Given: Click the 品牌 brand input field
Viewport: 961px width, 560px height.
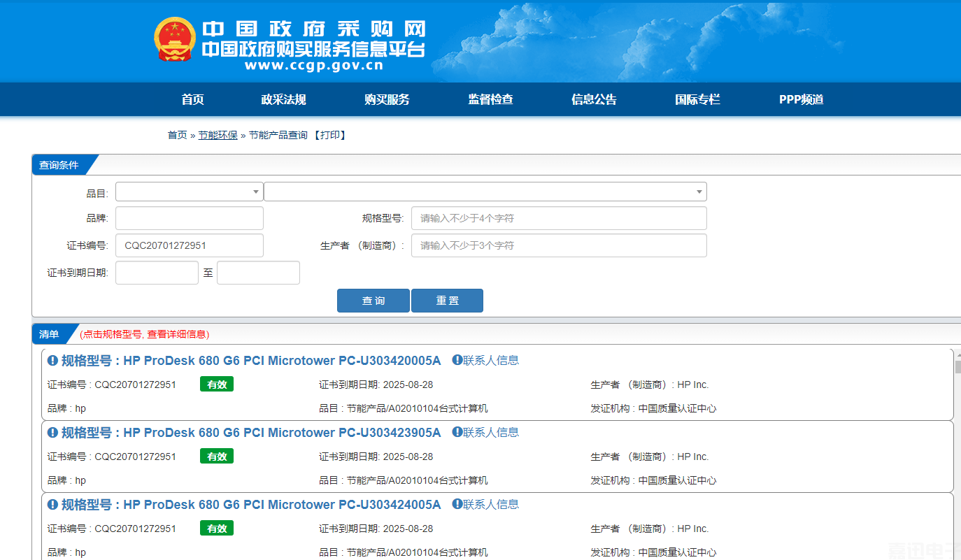Looking at the screenshot, I should 190,218.
